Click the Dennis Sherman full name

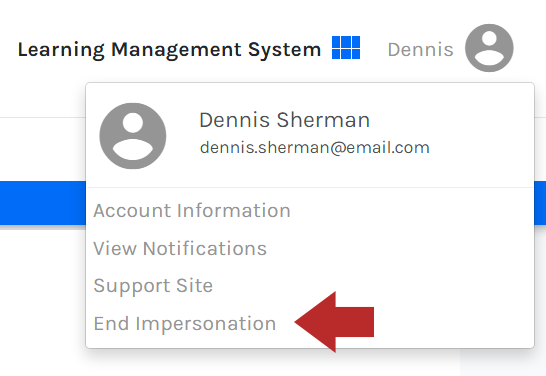284,120
